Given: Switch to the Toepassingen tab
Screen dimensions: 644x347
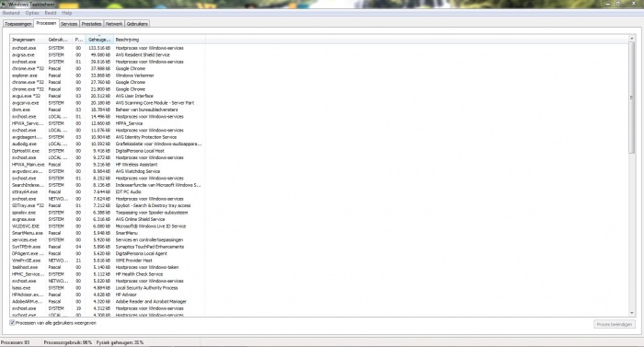Looking at the screenshot, I should tap(18, 24).
